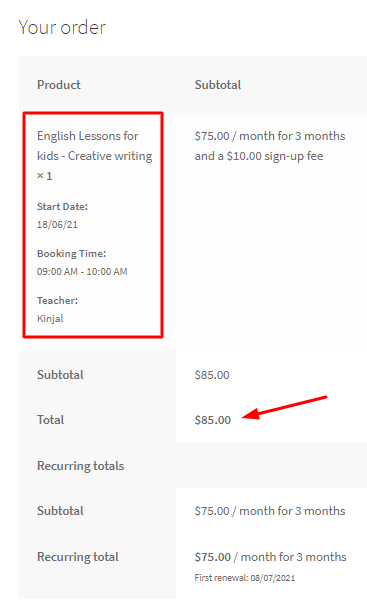The height and width of the screenshot is (603, 367).
Task: Click the $85.00 total amount
Action: click(x=213, y=420)
